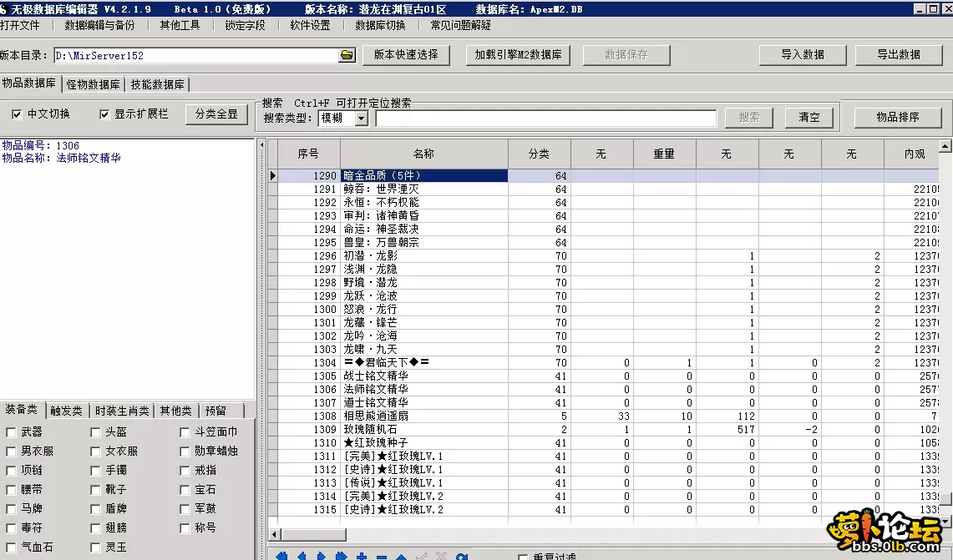953x560 pixels.
Task: Switch to the 其他类 tab
Action: tap(175, 411)
